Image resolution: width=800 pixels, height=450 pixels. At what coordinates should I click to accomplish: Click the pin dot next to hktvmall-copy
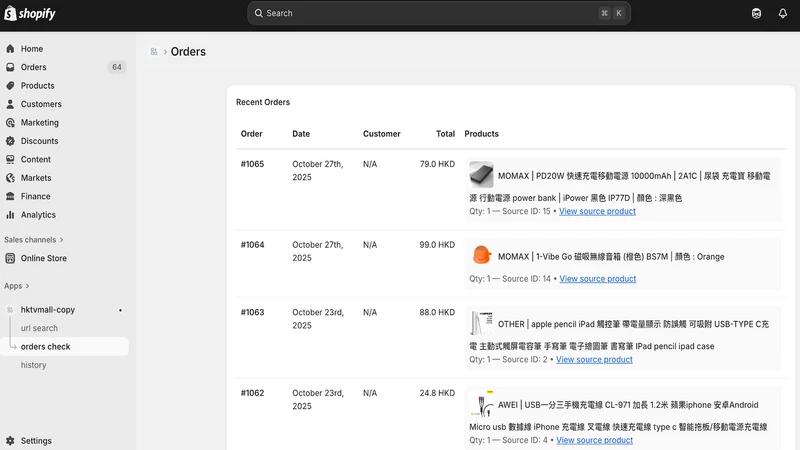tap(120, 310)
